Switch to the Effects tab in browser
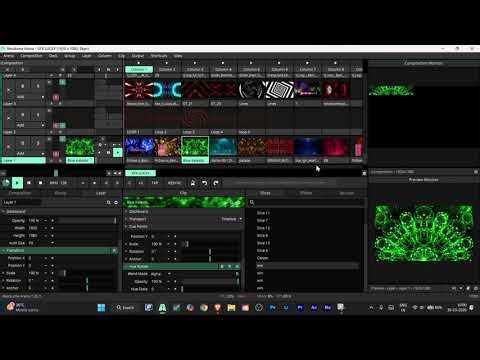This screenshot has width=480, height=360. (306, 193)
